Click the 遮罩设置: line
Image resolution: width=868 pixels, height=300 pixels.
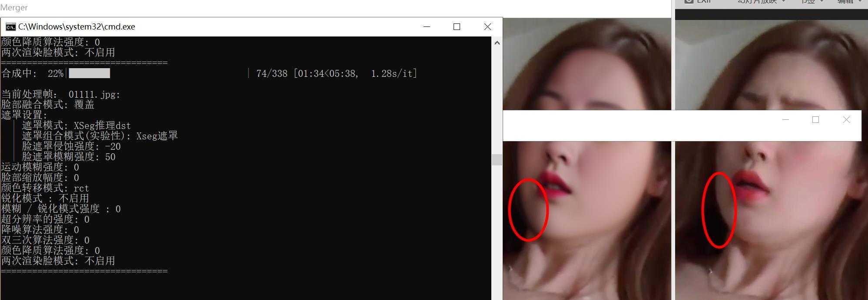(x=24, y=115)
